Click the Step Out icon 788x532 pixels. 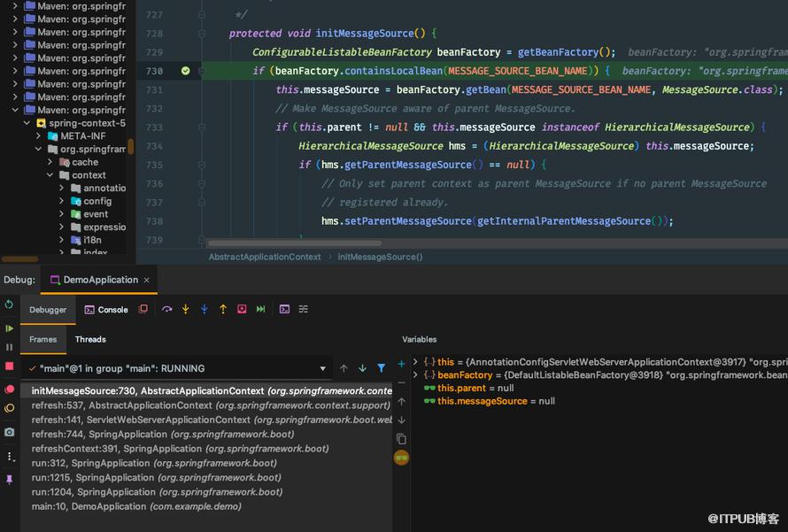coord(223,310)
